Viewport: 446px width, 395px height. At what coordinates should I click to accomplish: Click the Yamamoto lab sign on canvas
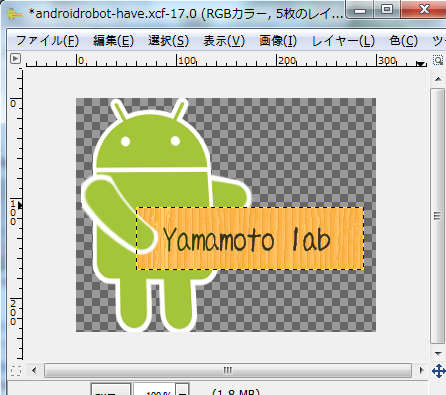(250, 238)
